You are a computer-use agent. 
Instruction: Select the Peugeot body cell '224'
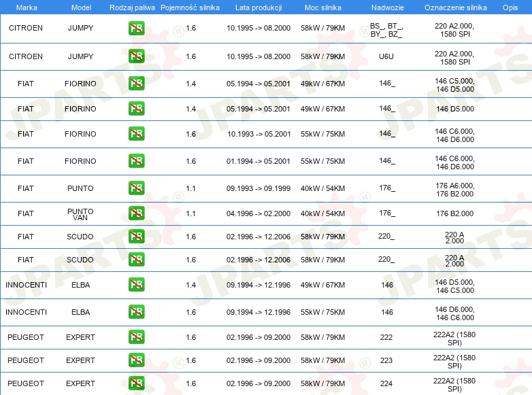386,383
